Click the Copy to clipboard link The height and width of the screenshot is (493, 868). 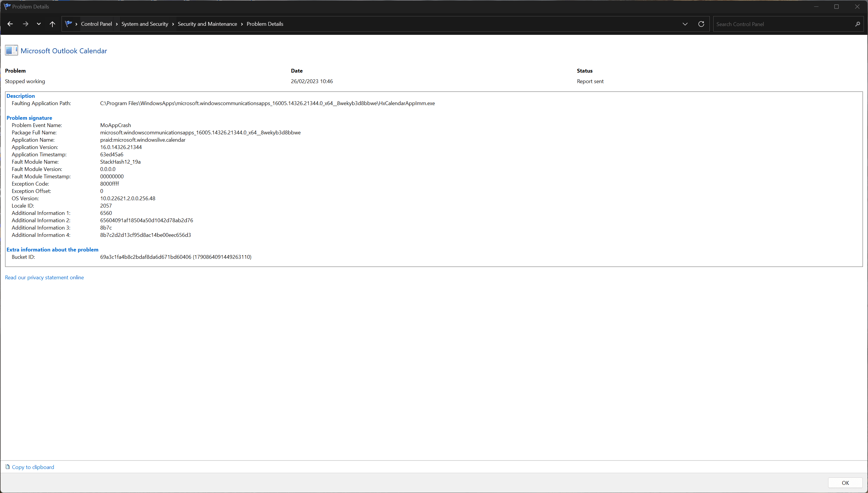33,467
